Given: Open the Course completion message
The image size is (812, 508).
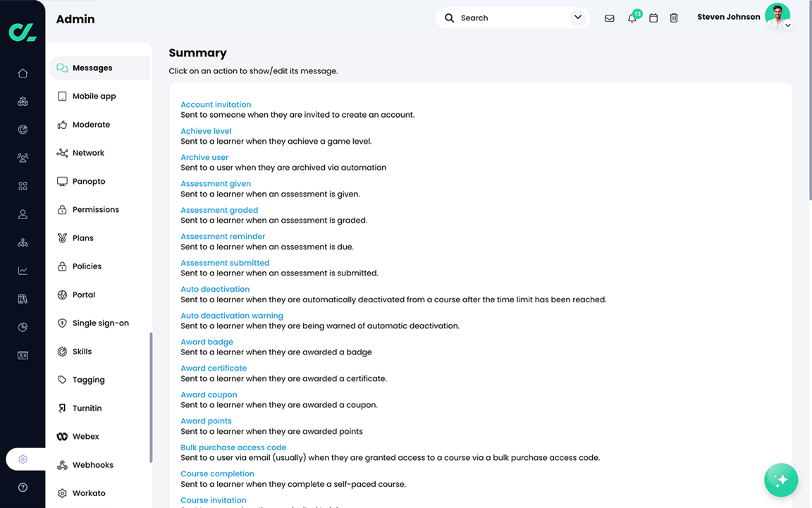Looking at the screenshot, I should click(217, 473).
